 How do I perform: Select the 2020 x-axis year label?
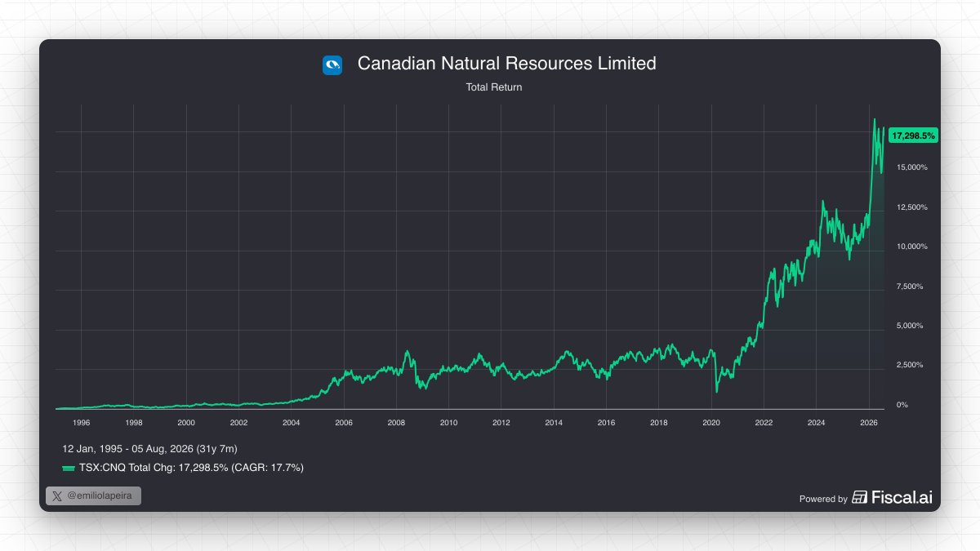[x=711, y=423]
